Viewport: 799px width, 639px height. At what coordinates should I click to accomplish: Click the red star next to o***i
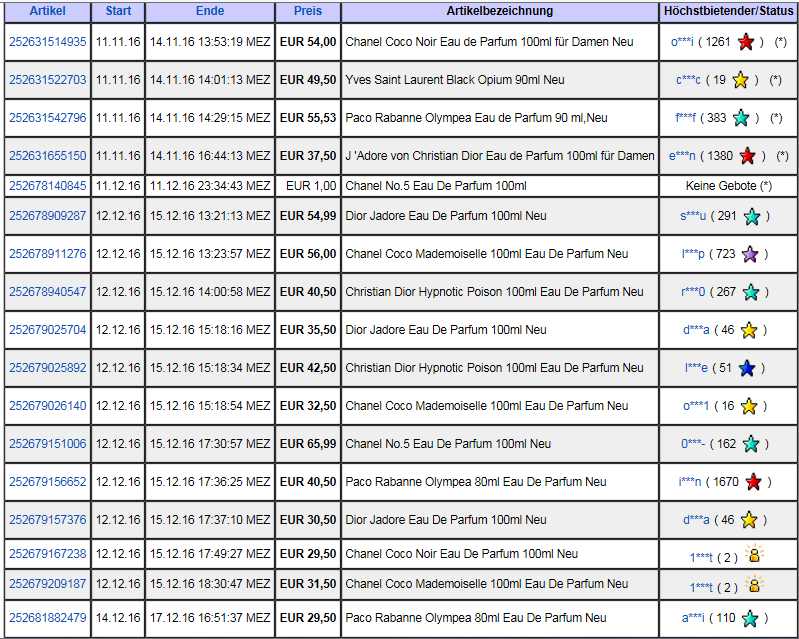tap(746, 42)
